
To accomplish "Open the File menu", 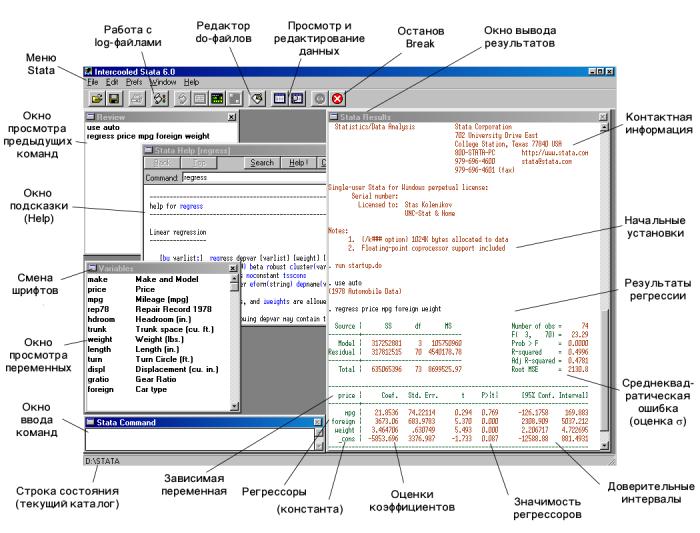I will [x=92, y=82].
